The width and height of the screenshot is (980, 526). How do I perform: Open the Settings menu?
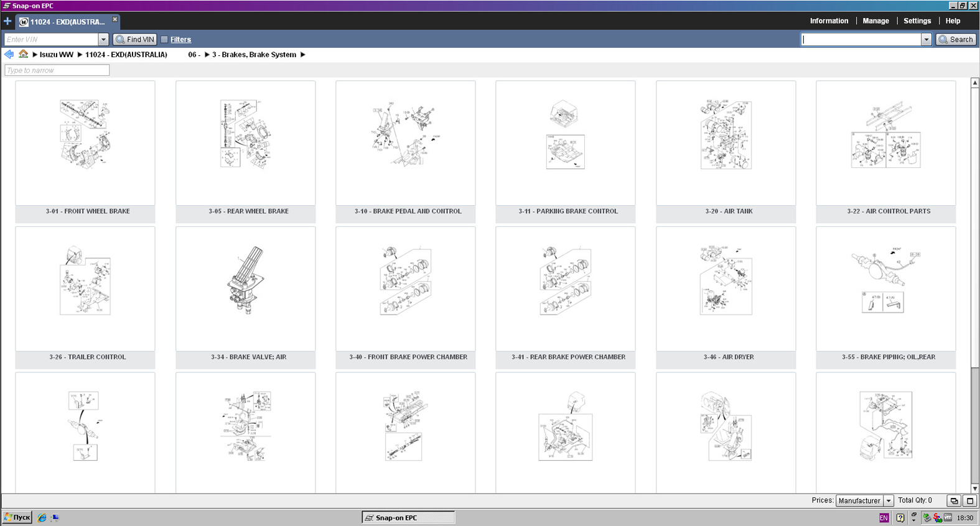917,21
